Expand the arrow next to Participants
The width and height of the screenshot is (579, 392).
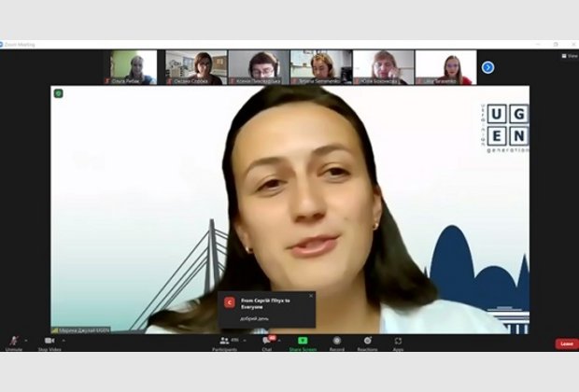[x=245, y=341]
